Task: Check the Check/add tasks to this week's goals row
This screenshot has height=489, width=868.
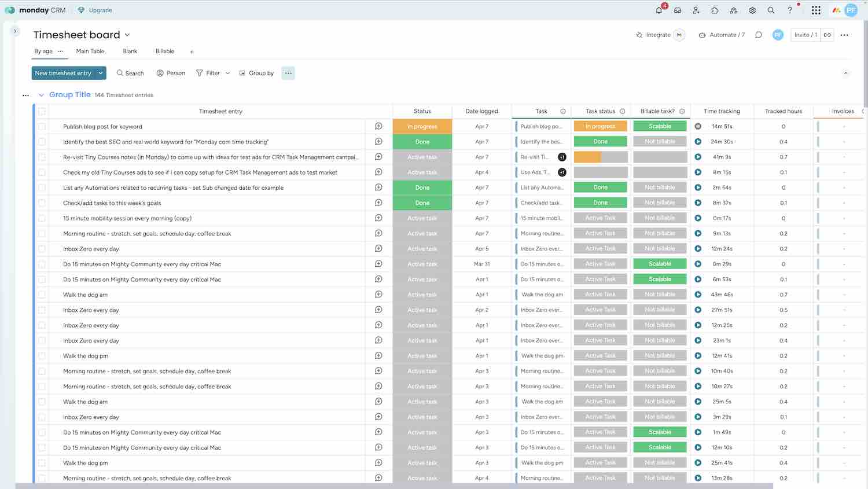Action: (42, 203)
